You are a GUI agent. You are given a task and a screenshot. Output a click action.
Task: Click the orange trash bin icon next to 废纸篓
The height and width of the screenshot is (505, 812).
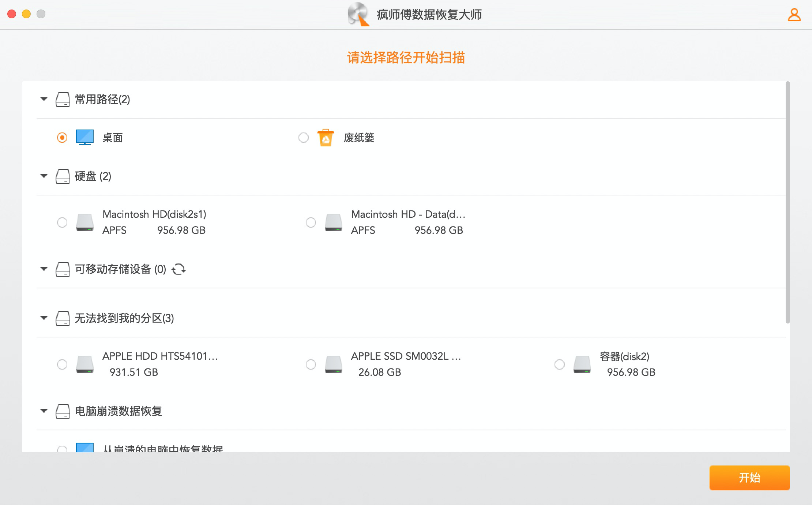tap(326, 138)
